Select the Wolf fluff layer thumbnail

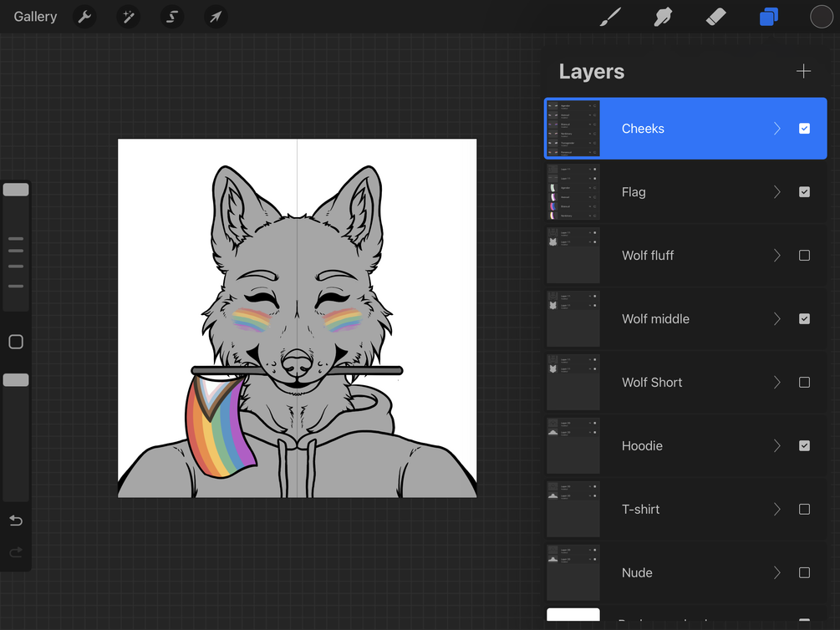[573, 256]
